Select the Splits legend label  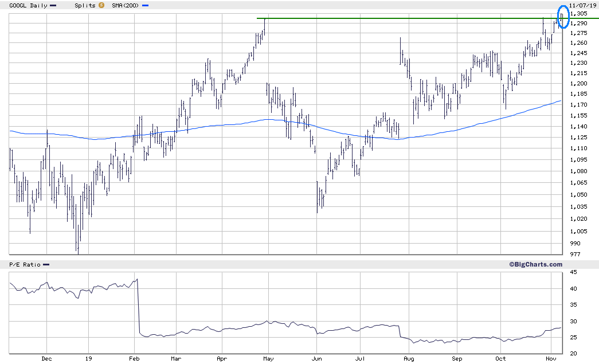tap(85, 6)
